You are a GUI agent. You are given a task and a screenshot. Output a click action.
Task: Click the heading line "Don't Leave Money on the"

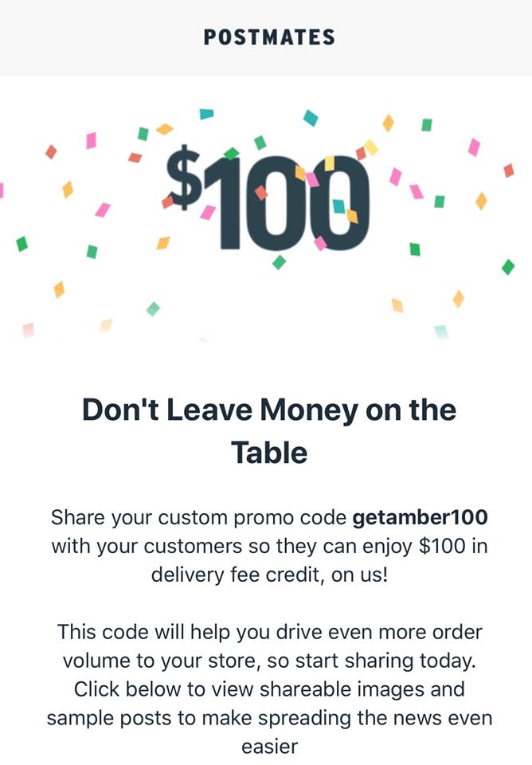(269, 410)
